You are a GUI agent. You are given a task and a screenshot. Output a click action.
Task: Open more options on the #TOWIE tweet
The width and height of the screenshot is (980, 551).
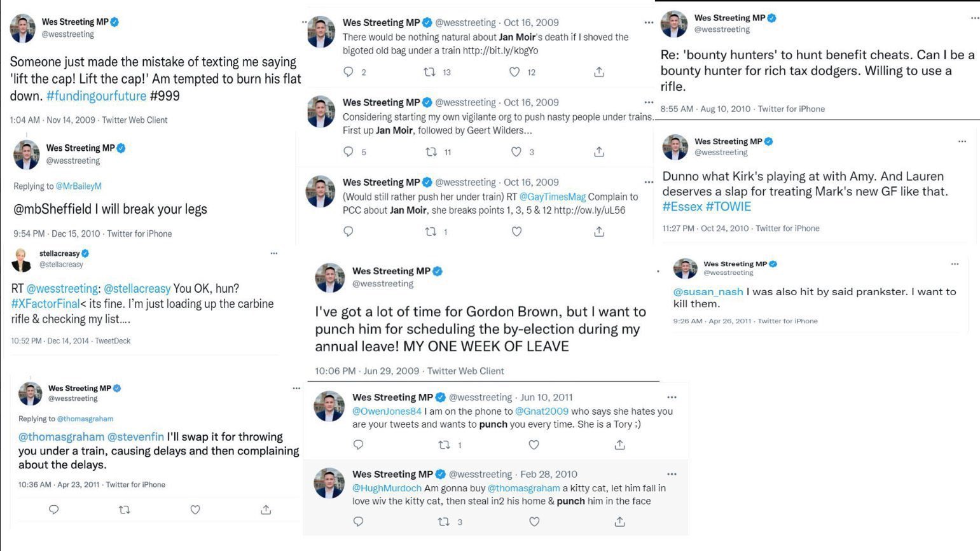tap(962, 141)
